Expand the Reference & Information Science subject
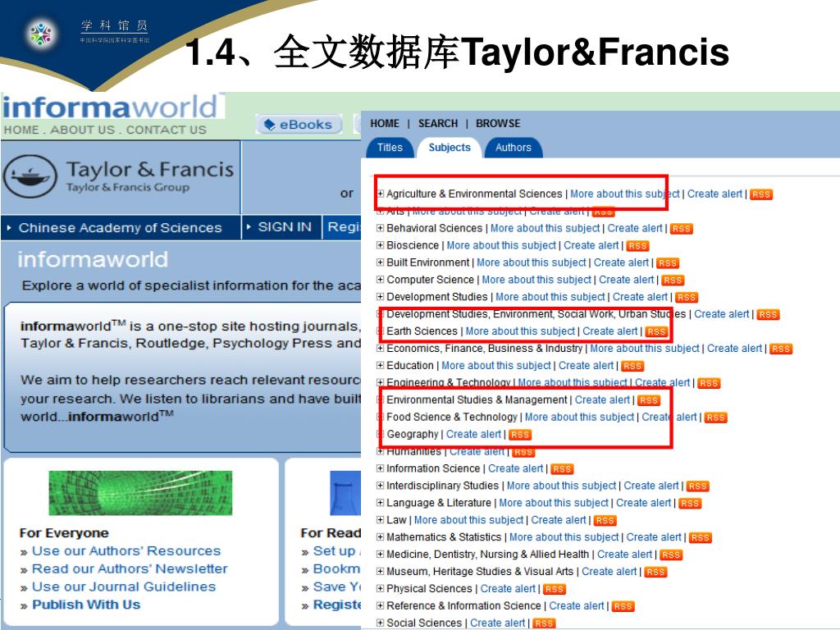Viewport: 840px width, 630px height. tap(381, 605)
